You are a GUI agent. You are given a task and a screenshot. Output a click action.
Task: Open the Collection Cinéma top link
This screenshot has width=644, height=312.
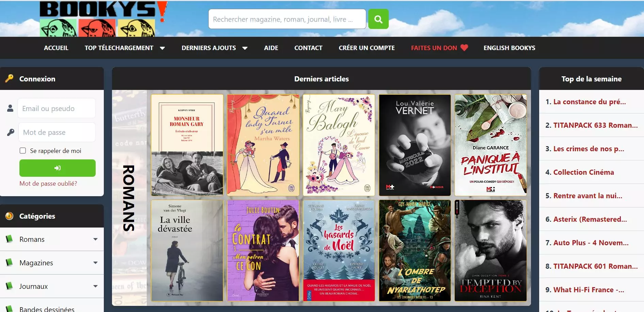(583, 172)
